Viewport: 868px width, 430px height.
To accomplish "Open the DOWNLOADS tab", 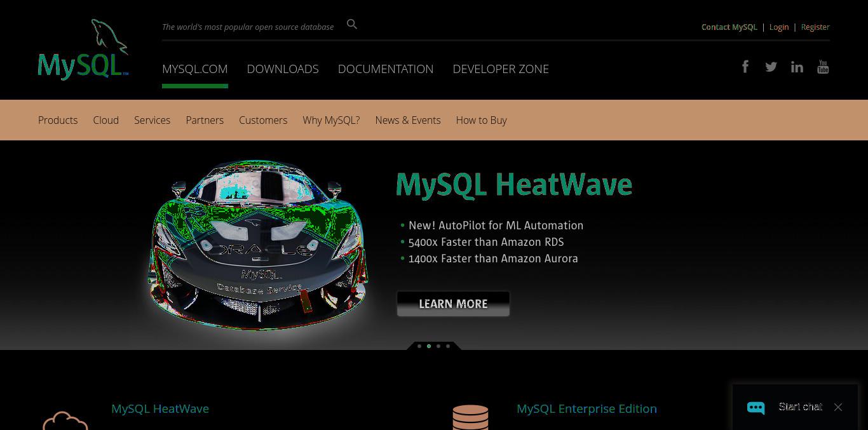I will 283,69.
